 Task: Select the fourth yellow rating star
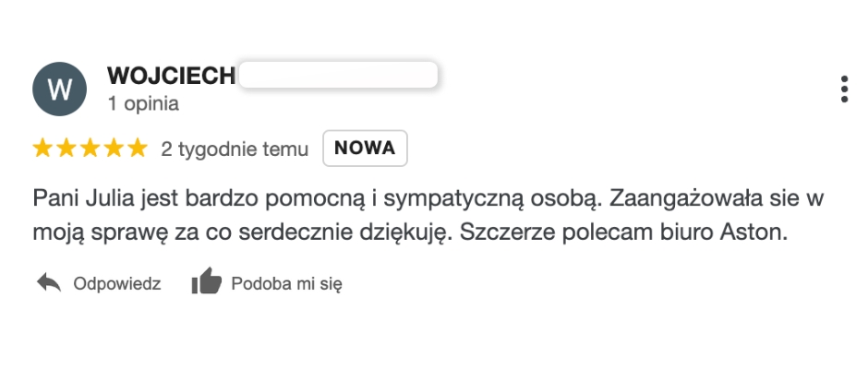tap(114, 149)
